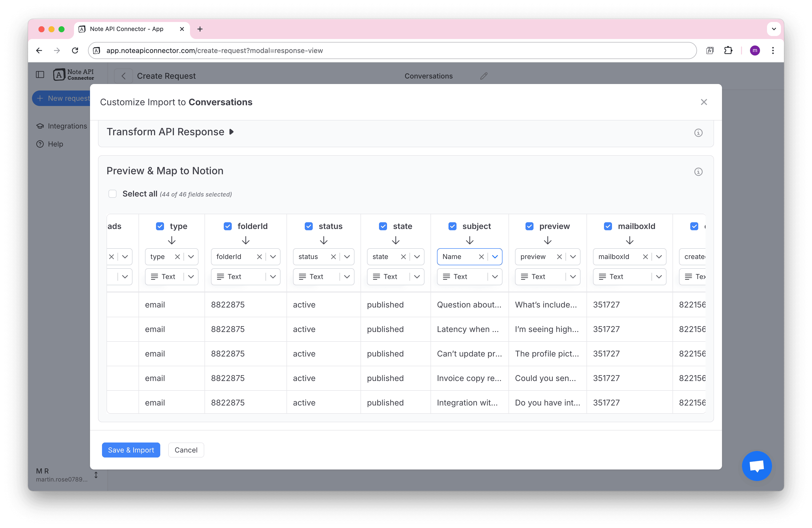The height and width of the screenshot is (528, 812).
Task: Open the browser extensions puzzle icon
Action: point(728,50)
